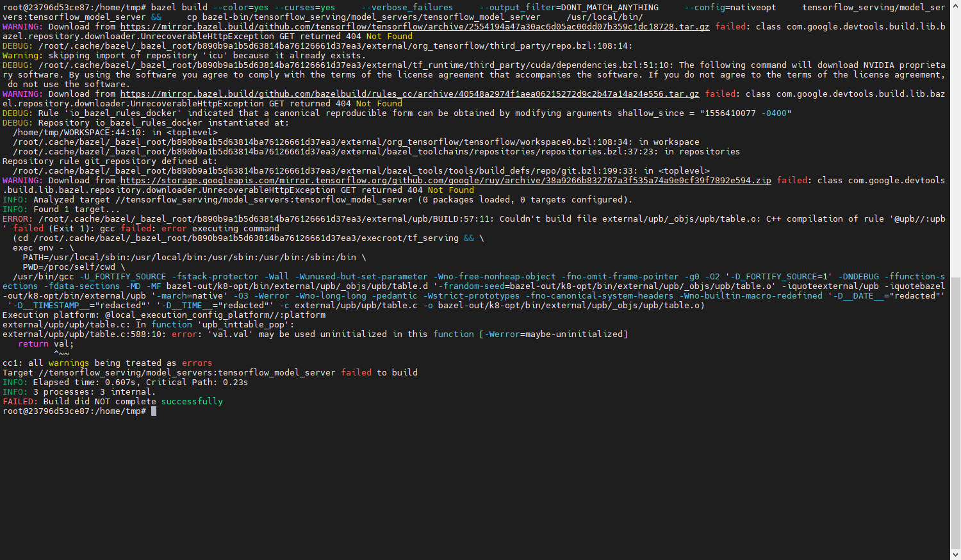
Task: Click the '--verbose_failures' flag text
Action: 407,8
